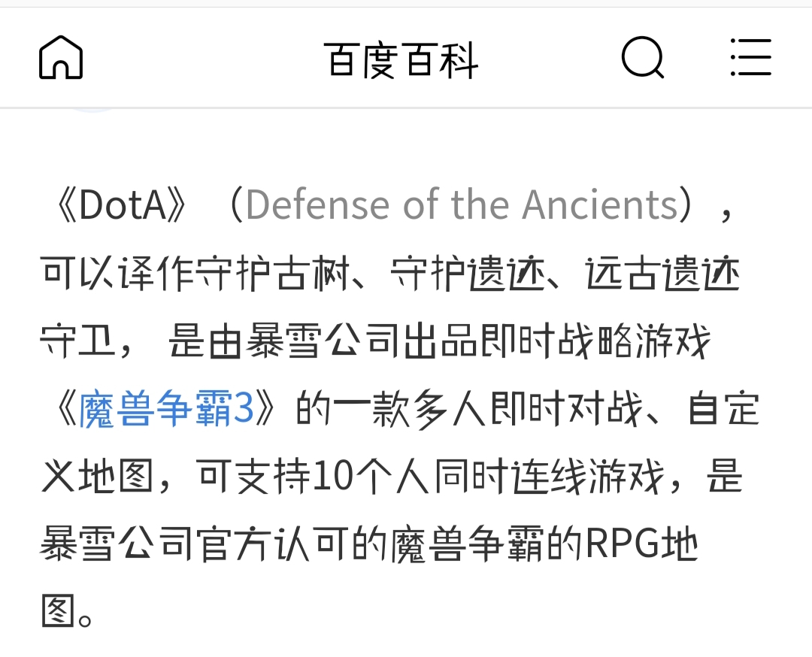This screenshot has width=812, height=657.
Task: Click the text 官方认可
Action: click(272, 545)
